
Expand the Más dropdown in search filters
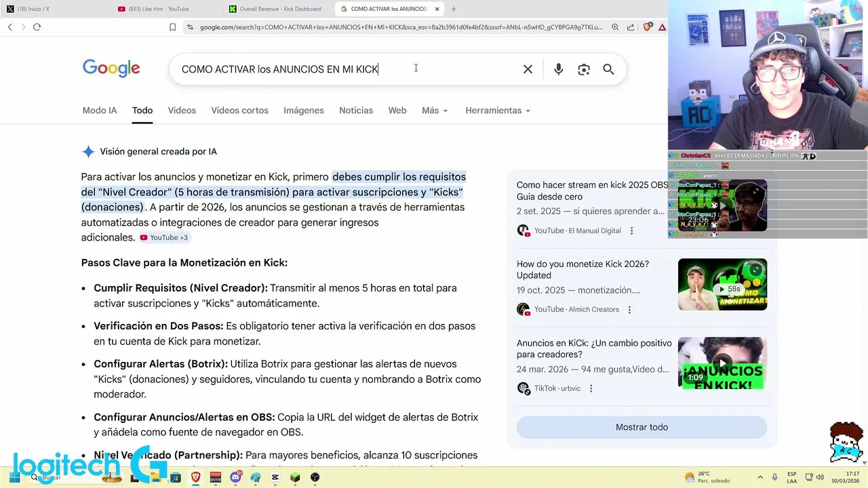435,110
